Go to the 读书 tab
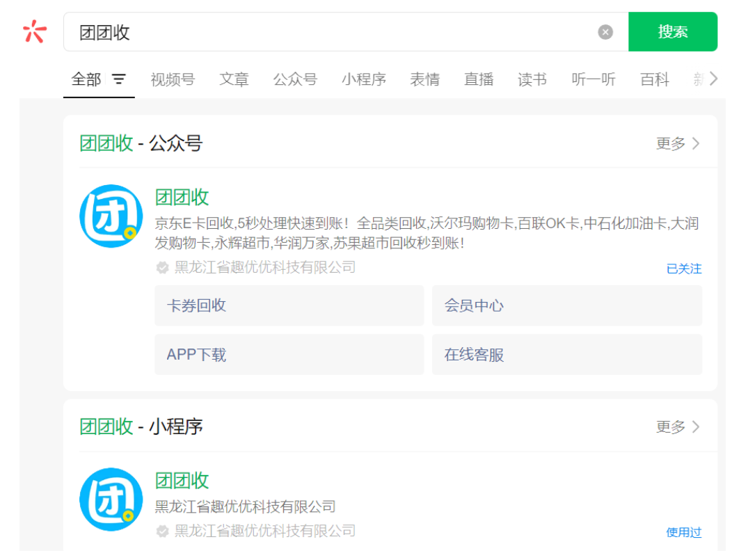741x560 pixels. click(x=532, y=79)
